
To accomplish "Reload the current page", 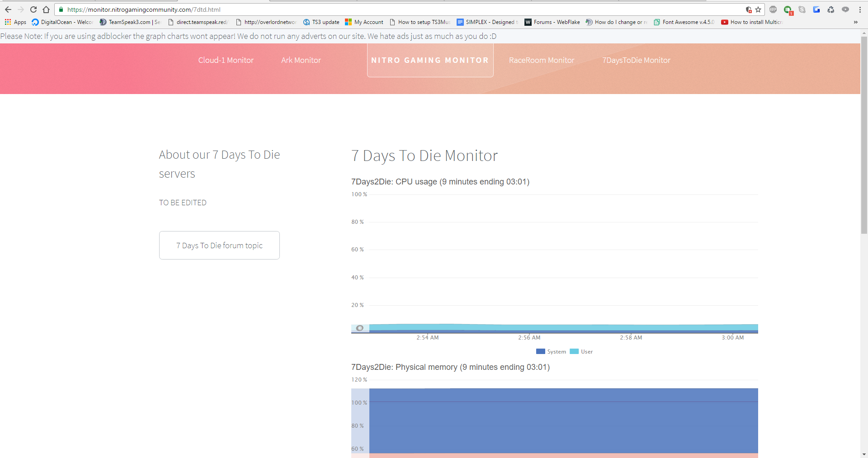I will coord(33,9).
